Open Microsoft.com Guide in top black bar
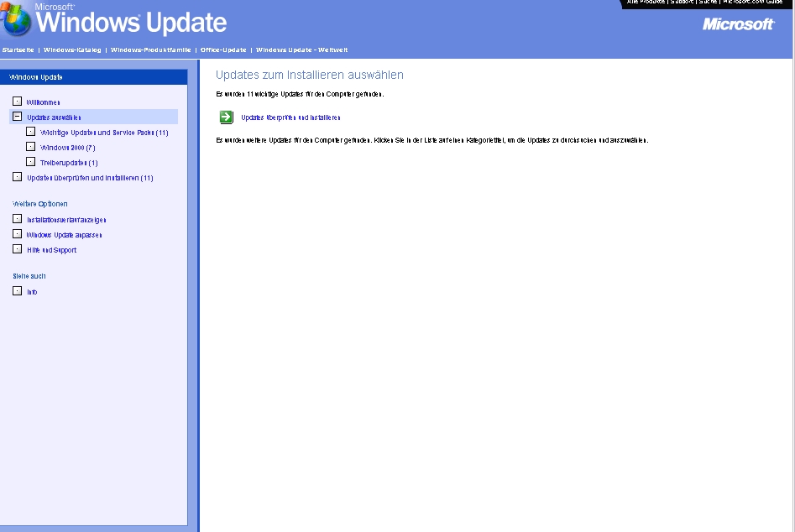This screenshot has height=532, width=795. tap(753, 2)
